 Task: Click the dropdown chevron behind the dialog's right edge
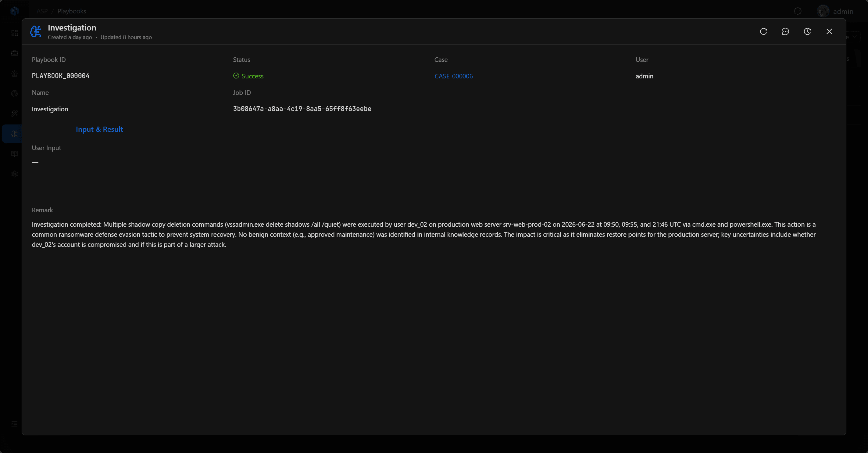[855, 37]
